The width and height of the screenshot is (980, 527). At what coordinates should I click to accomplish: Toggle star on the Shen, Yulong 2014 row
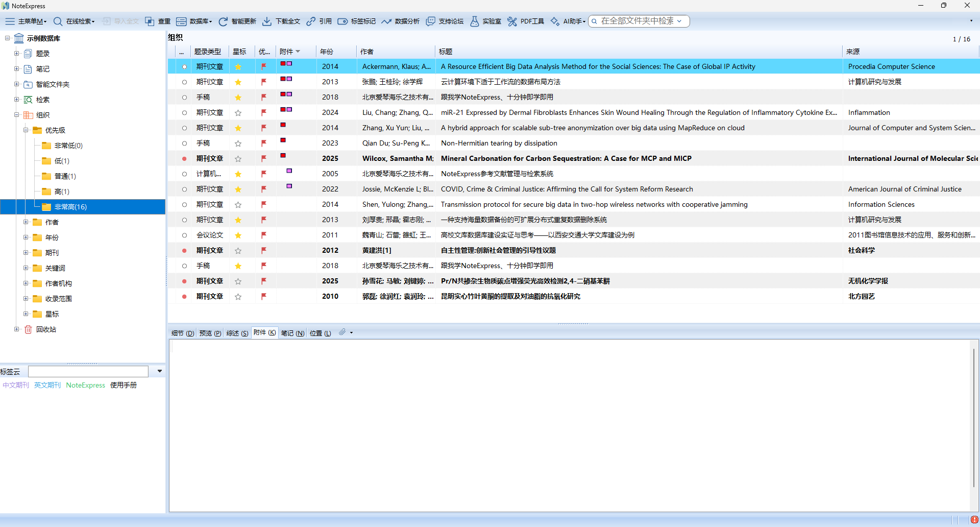click(238, 204)
